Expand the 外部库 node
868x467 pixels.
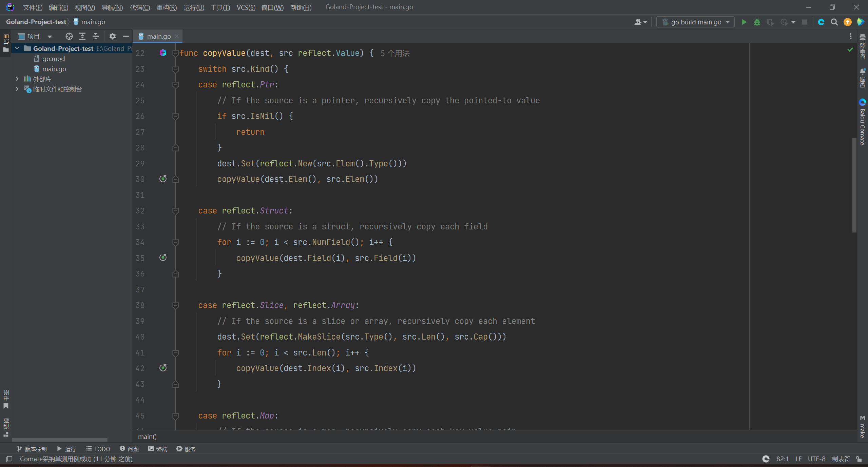pyautogui.click(x=17, y=79)
